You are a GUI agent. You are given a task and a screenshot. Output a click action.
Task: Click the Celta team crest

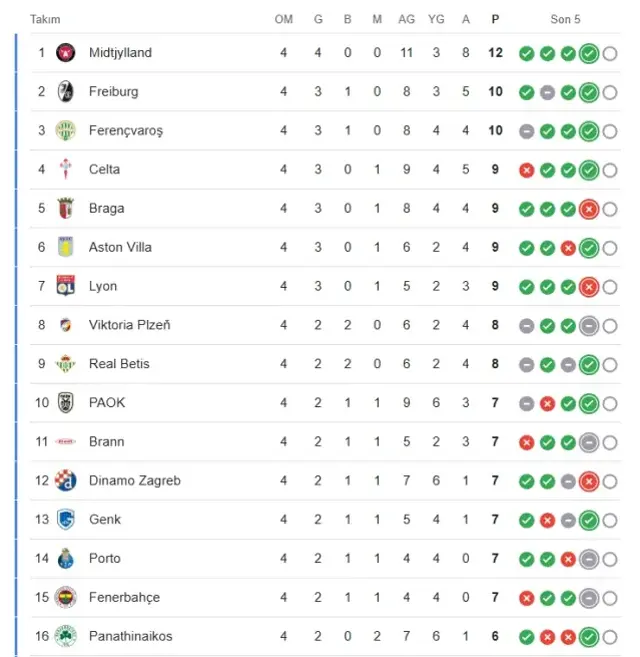coord(66,170)
